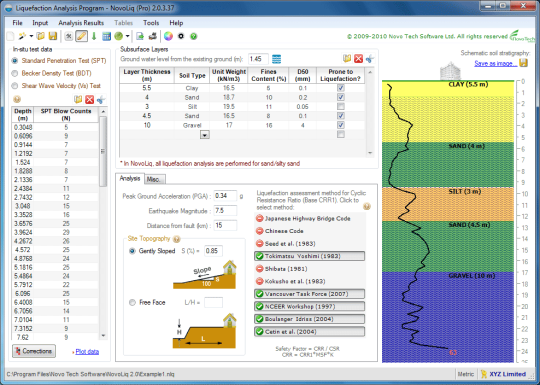The width and height of the screenshot is (540, 385).
Task: Open the Analysis Results menu
Action: (x=81, y=23)
